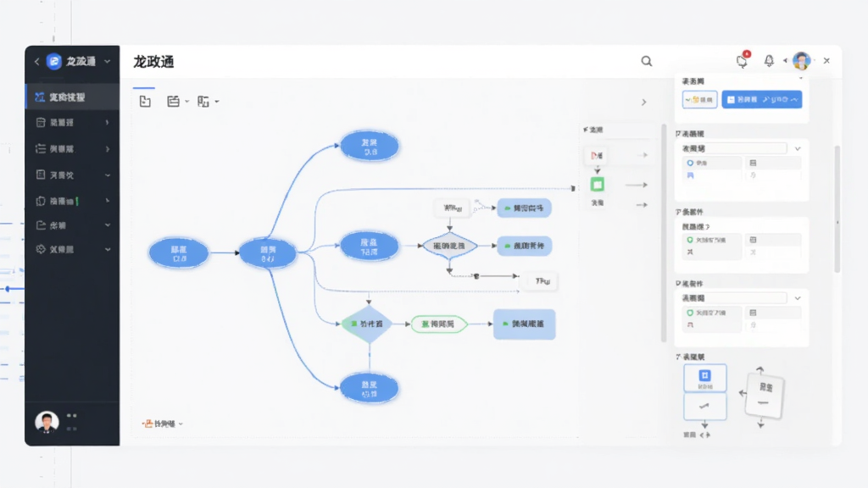Open the small arrow beside the align icon
868x488 pixels.
pyautogui.click(x=217, y=102)
